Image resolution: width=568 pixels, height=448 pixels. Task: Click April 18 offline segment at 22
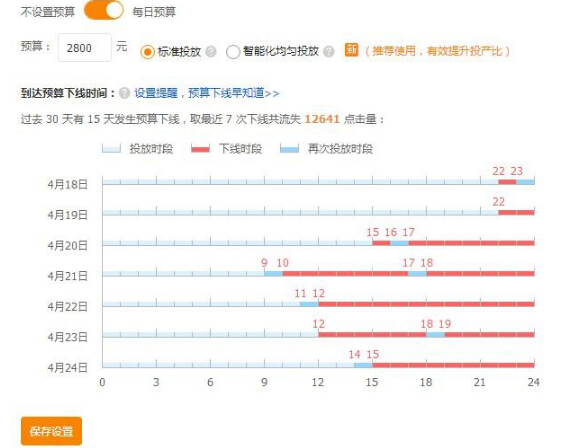507,182
